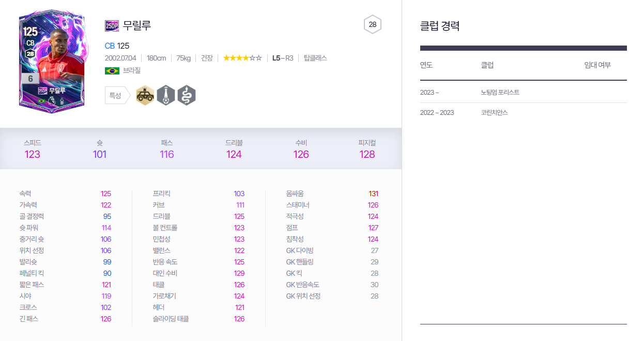Click the 25DP season badge beside 무릴루
Image resolution: width=644 pixels, height=341 pixels.
pyautogui.click(x=112, y=25)
